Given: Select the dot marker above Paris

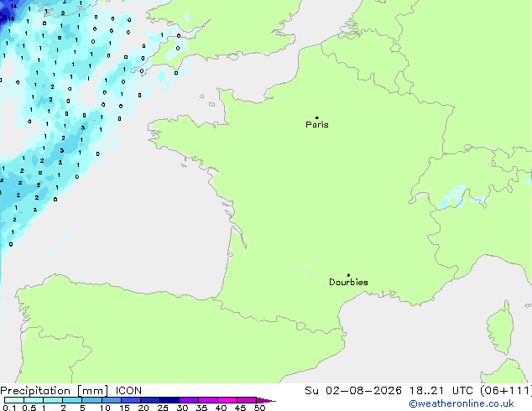Looking at the screenshot, I should click(317, 117).
